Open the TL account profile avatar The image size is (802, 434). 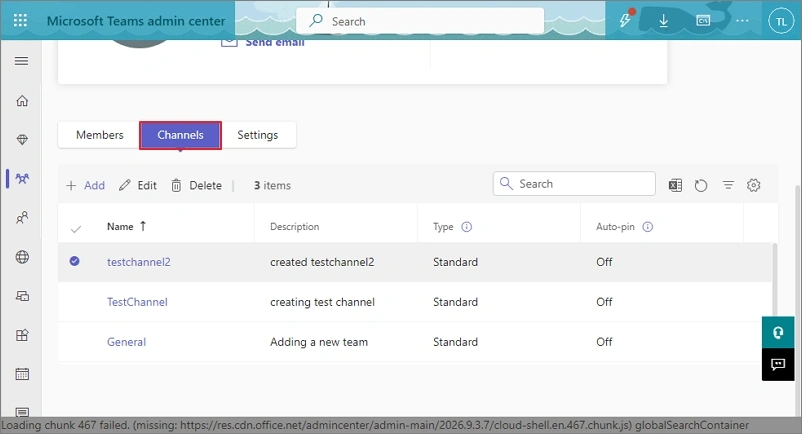[781, 21]
